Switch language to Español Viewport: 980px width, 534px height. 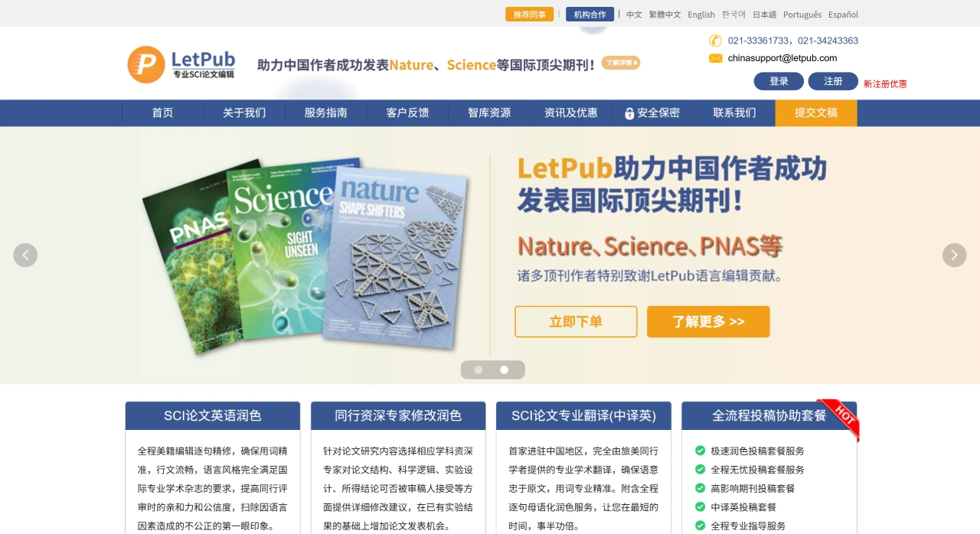843,15
